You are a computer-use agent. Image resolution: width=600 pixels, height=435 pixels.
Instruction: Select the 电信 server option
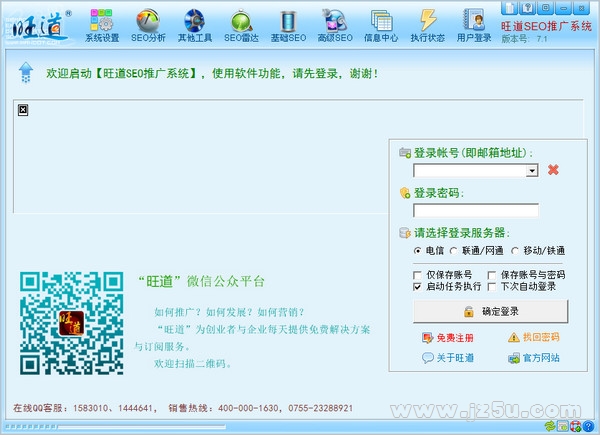(x=429, y=251)
